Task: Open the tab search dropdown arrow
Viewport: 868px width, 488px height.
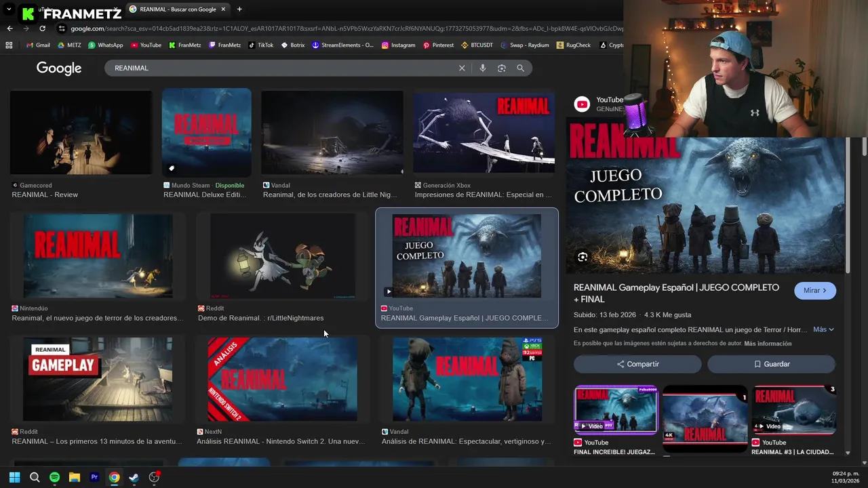Action: click(x=9, y=9)
